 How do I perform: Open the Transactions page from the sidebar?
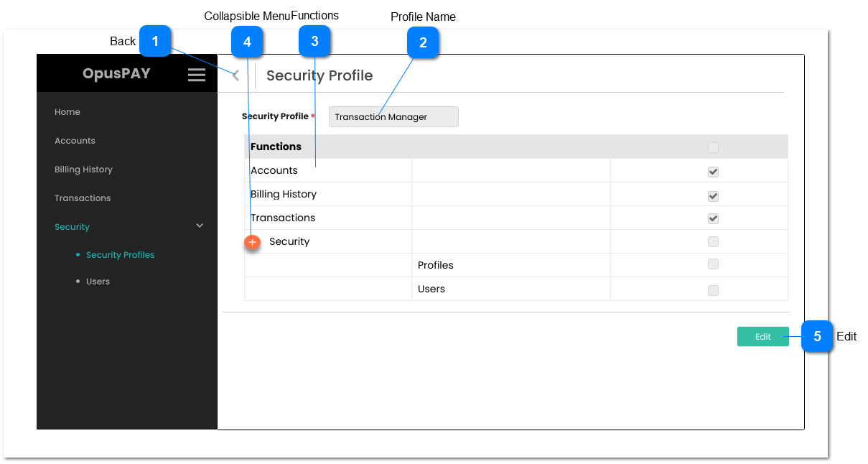(83, 198)
